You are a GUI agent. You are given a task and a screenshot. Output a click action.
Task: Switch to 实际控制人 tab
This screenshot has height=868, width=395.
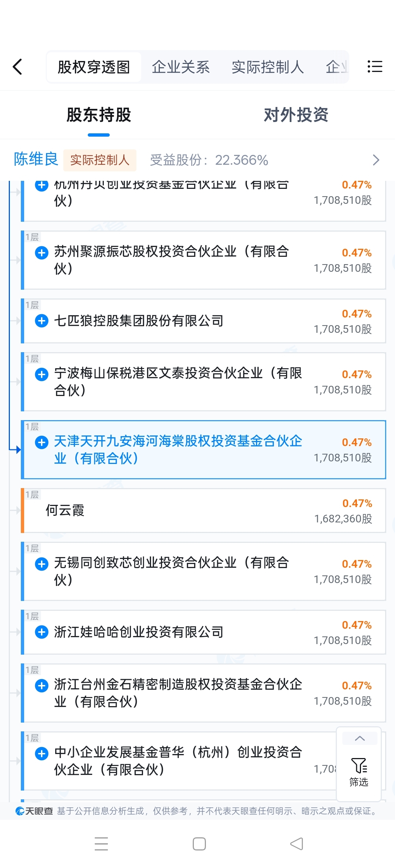click(x=268, y=67)
